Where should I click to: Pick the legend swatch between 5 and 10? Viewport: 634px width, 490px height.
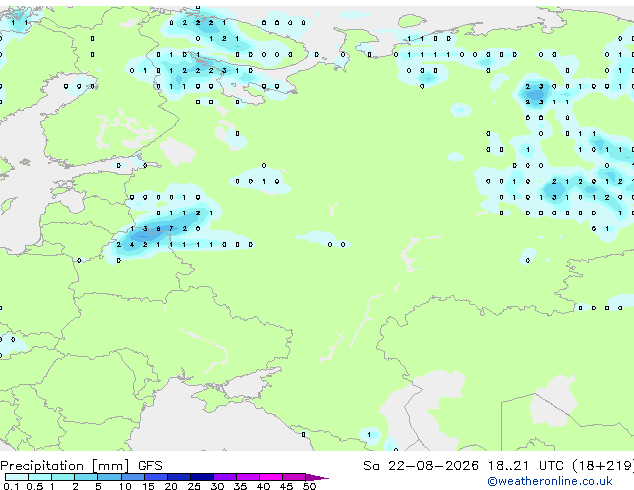109,477
